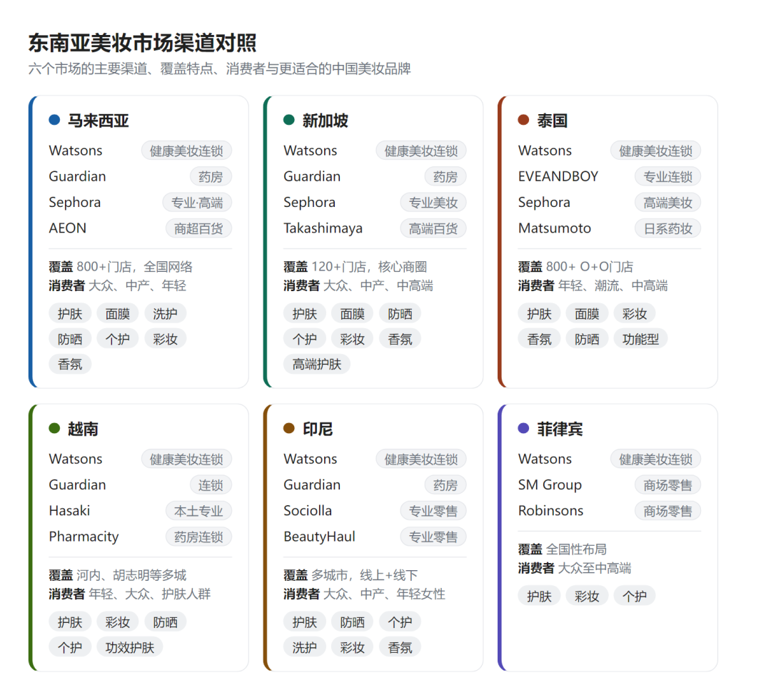
Task: Click 高端百货 tag next to Takashimaya
Action: pyautogui.click(x=433, y=228)
